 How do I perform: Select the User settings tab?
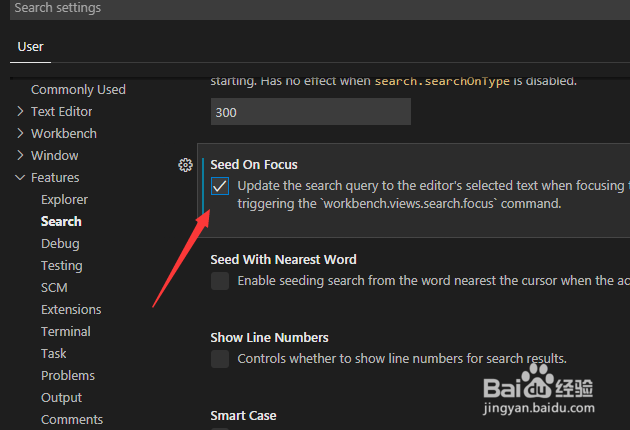[31, 47]
